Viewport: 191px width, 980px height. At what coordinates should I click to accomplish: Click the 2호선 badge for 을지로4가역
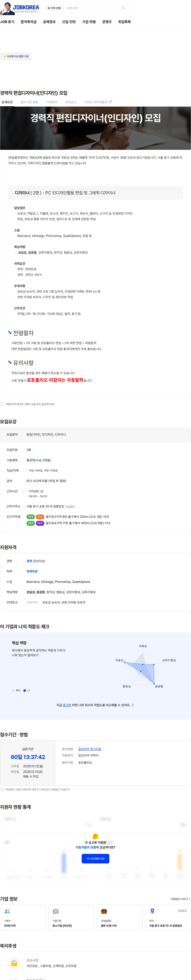point(30,523)
